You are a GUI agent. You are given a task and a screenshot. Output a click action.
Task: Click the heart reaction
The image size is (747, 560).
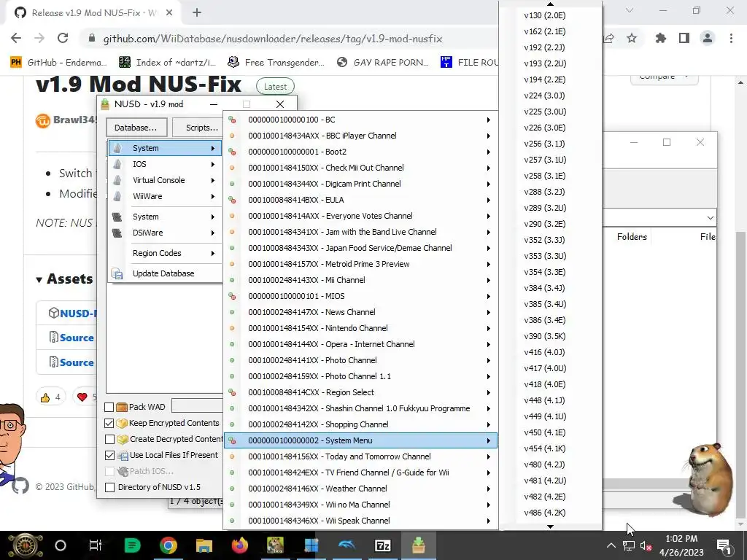point(86,397)
